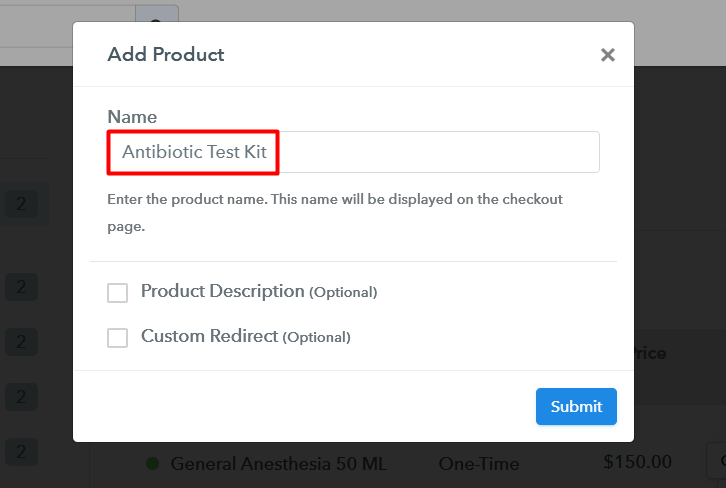Click the $150.00 price value
This screenshot has width=726, height=488.
[638, 462]
